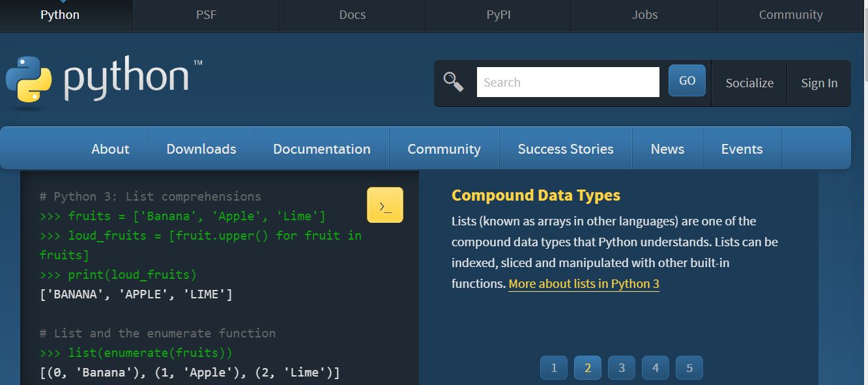Launch the interactive shell button
The image size is (868, 385).
click(x=385, y=205)
